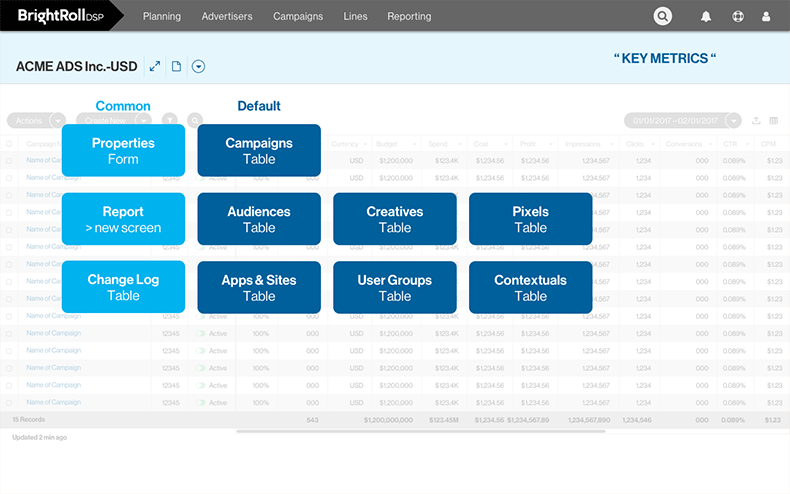Click the 15 Records footer text
The height and width of the screenshot is (494, 790).
(x=29, y=419)
